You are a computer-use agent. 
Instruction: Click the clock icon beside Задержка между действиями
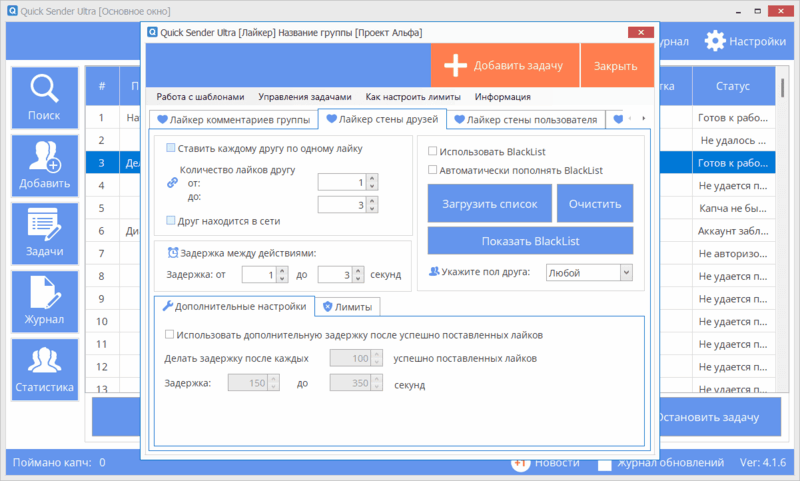coord(173,252)
